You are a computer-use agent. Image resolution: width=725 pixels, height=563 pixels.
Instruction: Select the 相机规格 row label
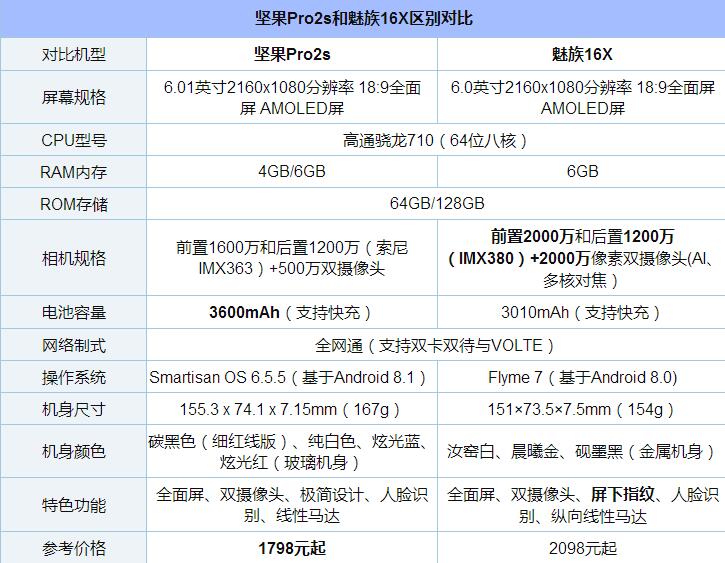coord(74,258)
